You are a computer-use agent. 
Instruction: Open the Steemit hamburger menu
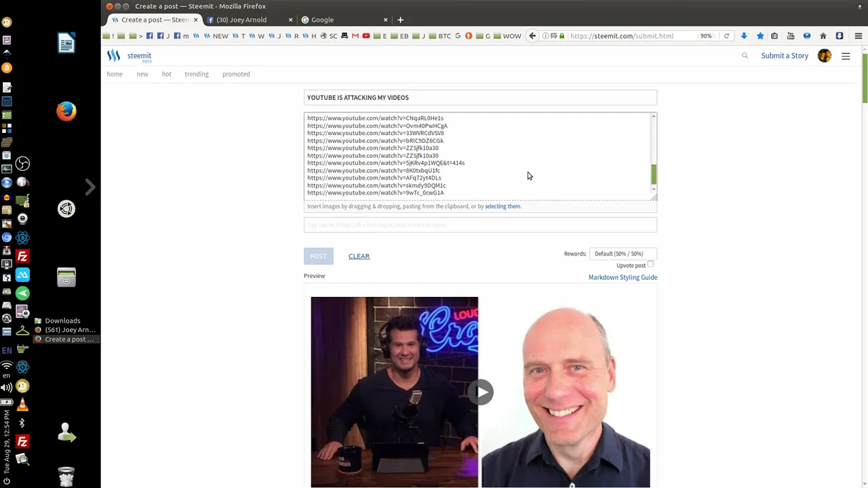tap(846, 56)
